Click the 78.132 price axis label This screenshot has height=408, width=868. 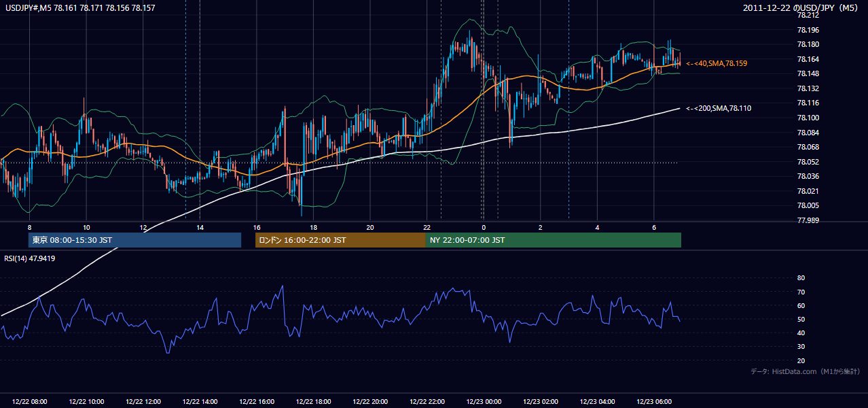(x=808, y=88)
